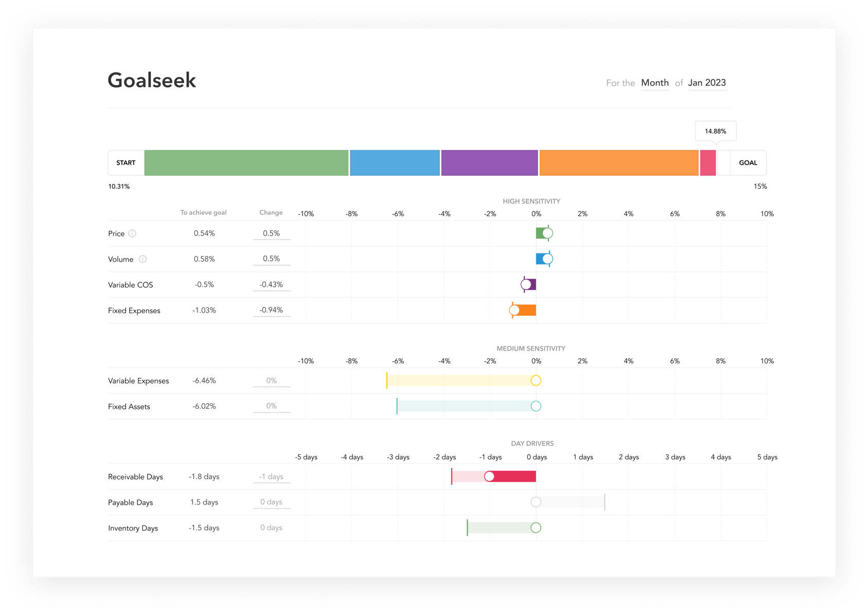Click the Fixed Expenses slider handle

(515, 310)
